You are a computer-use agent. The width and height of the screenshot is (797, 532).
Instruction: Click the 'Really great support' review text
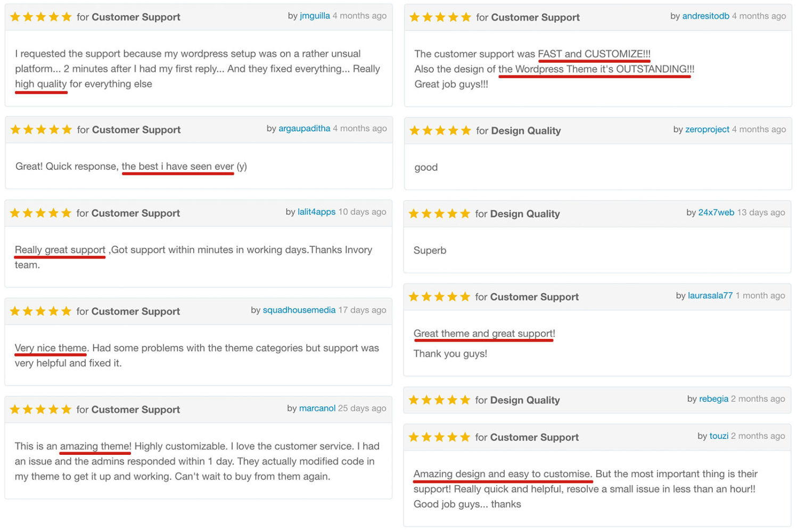point(60,250)
